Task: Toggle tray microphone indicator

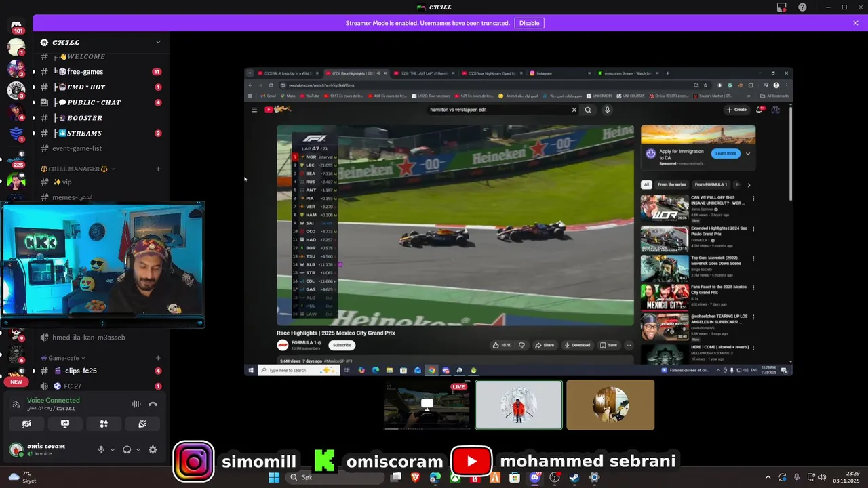Action: pos(797,477)
